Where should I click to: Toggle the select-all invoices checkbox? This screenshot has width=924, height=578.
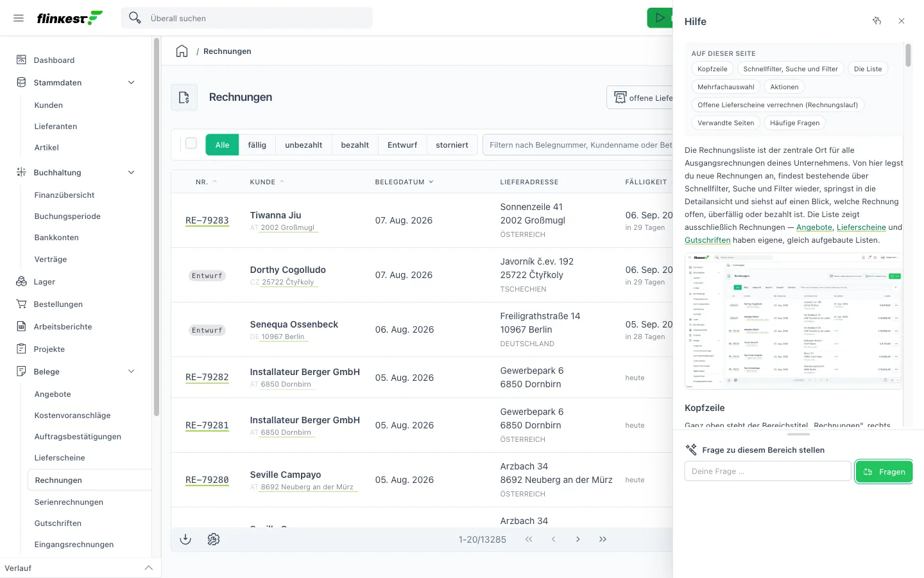click(x=191, y=144)
